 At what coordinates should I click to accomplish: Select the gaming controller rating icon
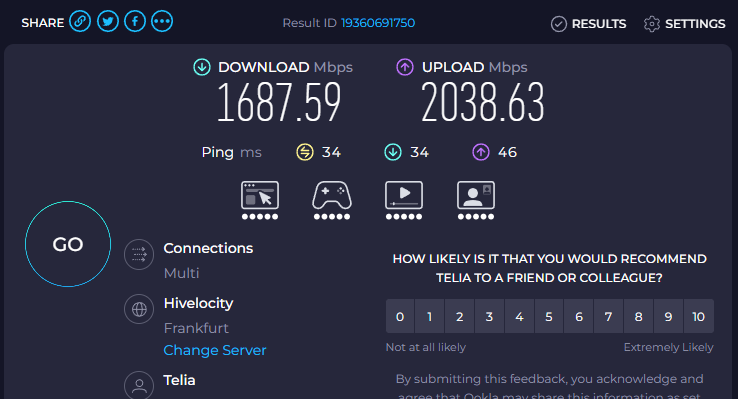click(x=332, y=195)
